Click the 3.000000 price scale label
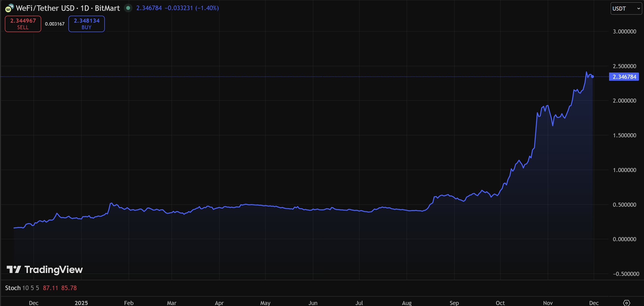 pyautogui.click(x=624, y=32)
